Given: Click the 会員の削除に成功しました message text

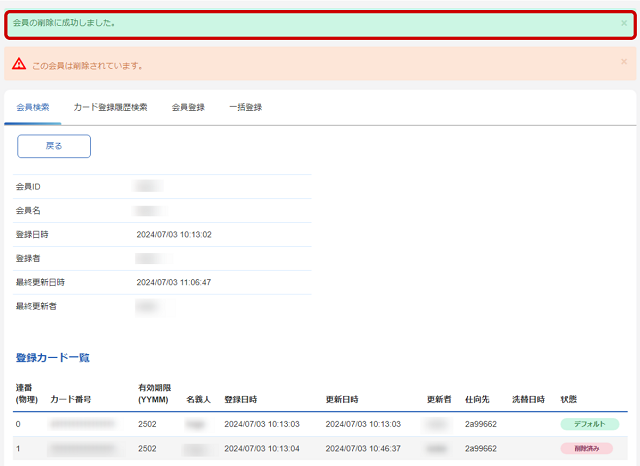Looking at the screenshot, I should [64, 23].
